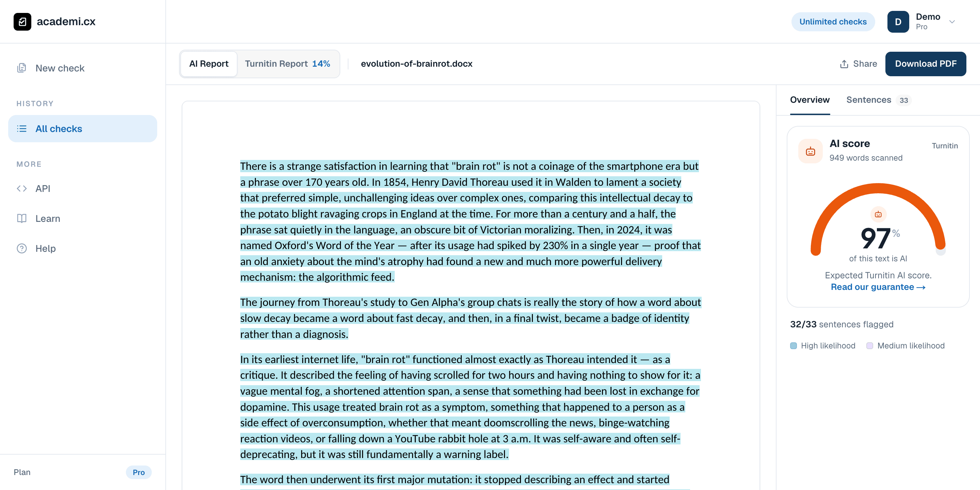Click the paragraph starting 'In its earliest internet life'
The image size is (980, 490).
pyautogui.click(x=470, y=407)
